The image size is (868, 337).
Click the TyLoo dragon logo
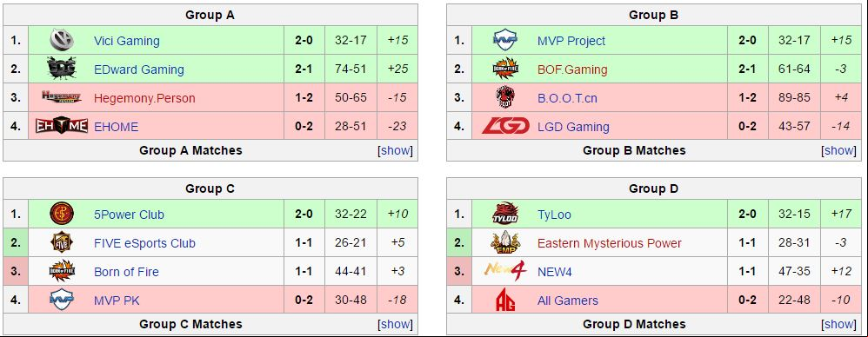click(x=504, y=214)
